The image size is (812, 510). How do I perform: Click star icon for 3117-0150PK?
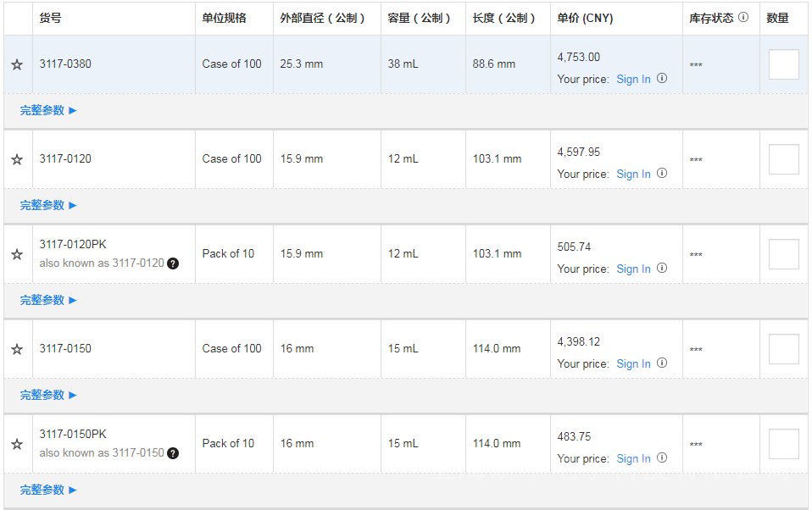point(16,444)
